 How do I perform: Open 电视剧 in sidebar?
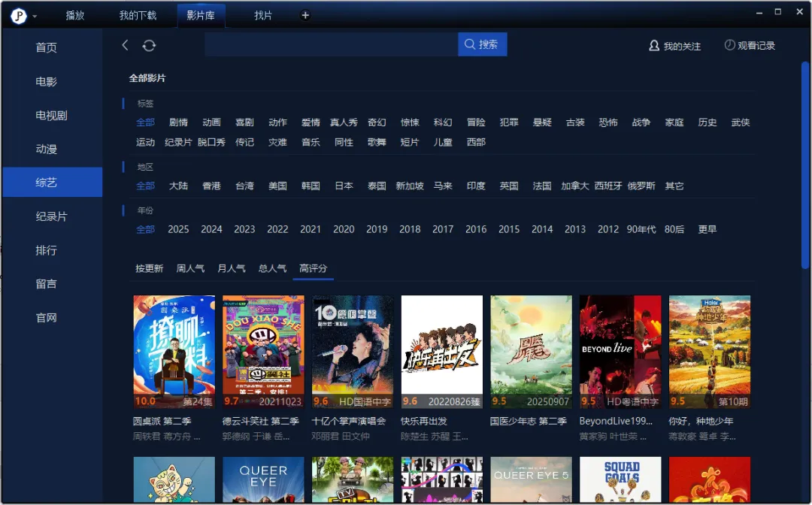click(52, 116)
